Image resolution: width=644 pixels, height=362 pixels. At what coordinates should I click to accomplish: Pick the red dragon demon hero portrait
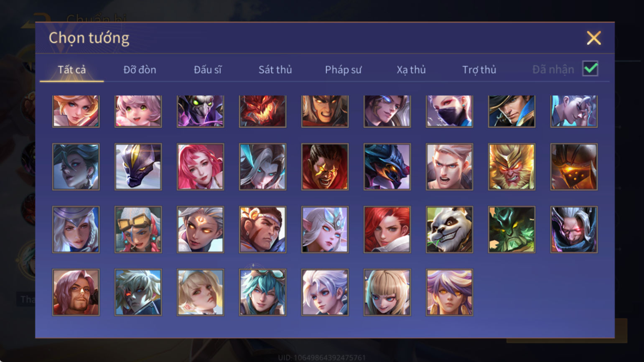pyautogui.click(x=262, y=111)
